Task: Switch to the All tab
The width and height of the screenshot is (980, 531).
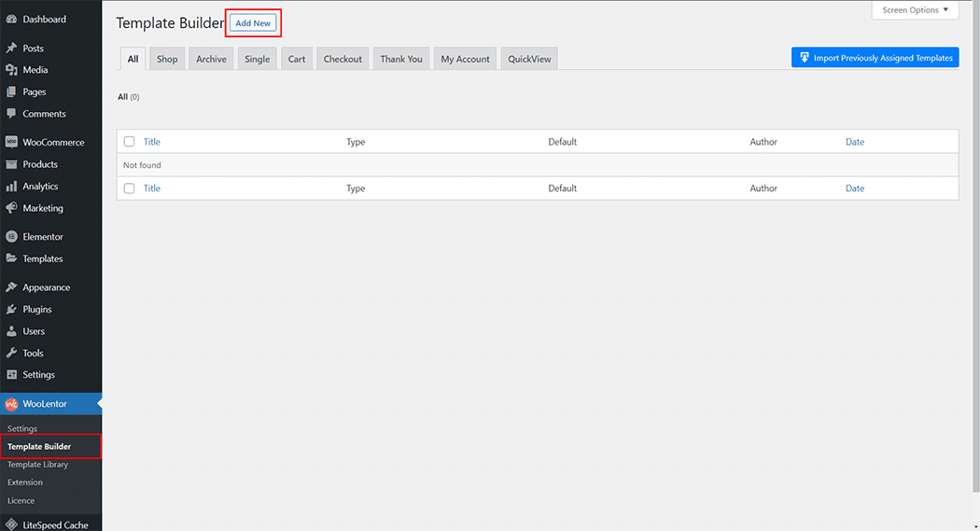Action: click(133, 59)
